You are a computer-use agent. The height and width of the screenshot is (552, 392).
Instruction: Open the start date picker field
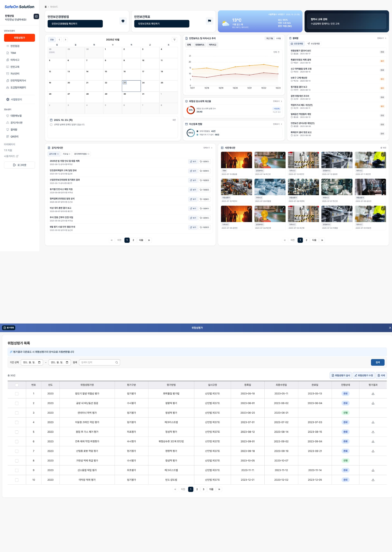point(32,362)
